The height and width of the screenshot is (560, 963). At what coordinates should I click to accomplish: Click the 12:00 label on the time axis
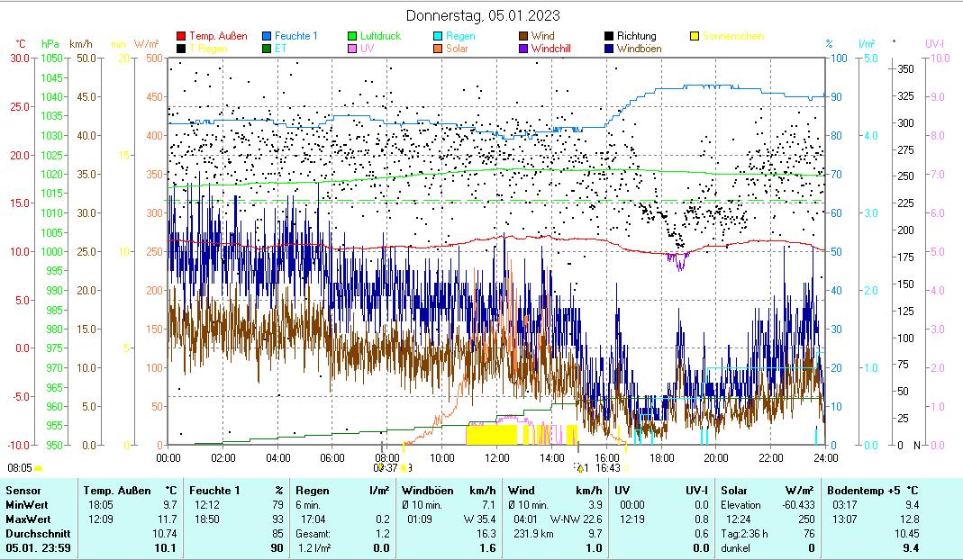[497, 457]
